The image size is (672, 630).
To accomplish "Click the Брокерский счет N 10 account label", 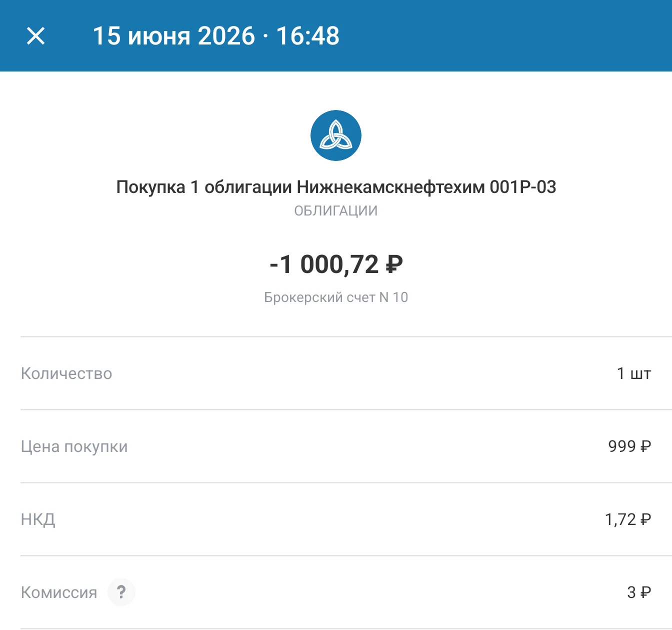I will click(x=336, y=297).
